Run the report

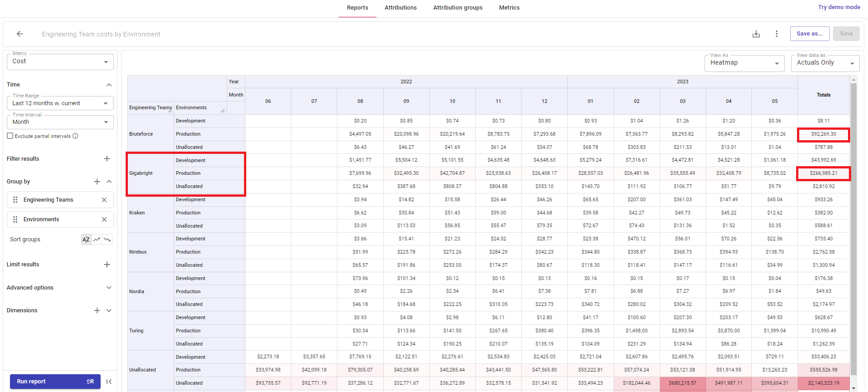point(55,382)
